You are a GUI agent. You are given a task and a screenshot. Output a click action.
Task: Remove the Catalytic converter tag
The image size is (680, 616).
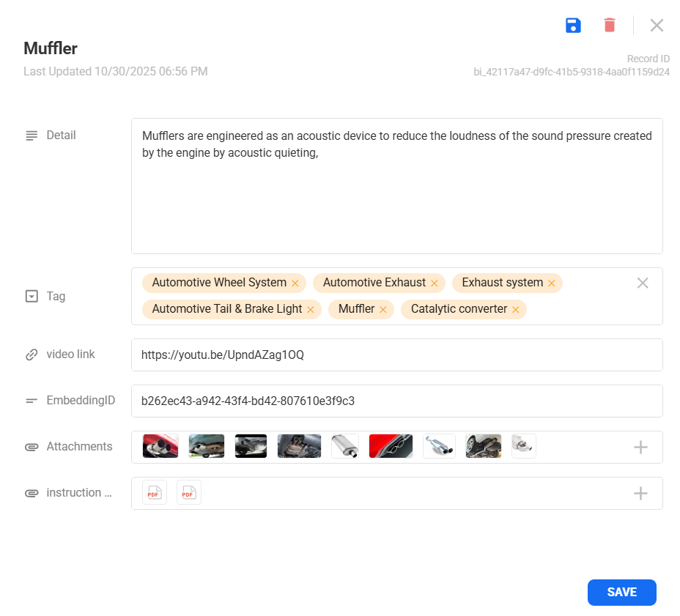515,310
